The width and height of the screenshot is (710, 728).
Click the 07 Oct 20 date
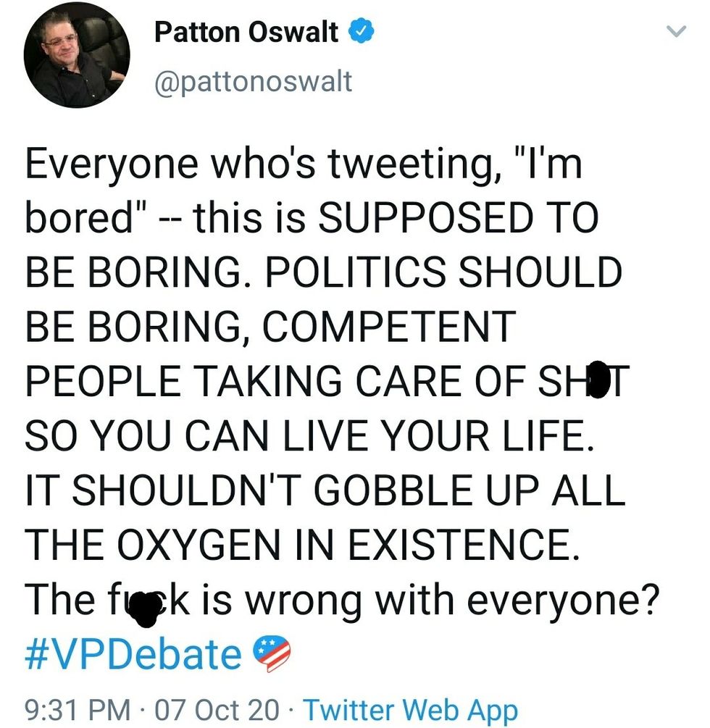point(214,710)
